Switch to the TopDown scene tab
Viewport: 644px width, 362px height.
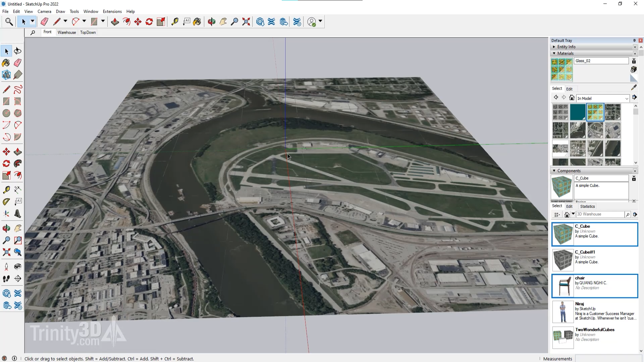click(88, 33)
